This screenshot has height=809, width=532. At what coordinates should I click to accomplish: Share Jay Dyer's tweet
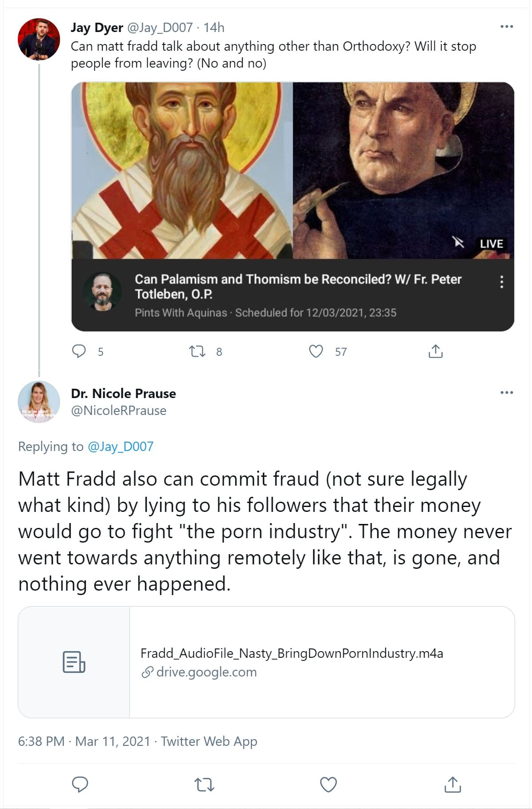point(435,351)
